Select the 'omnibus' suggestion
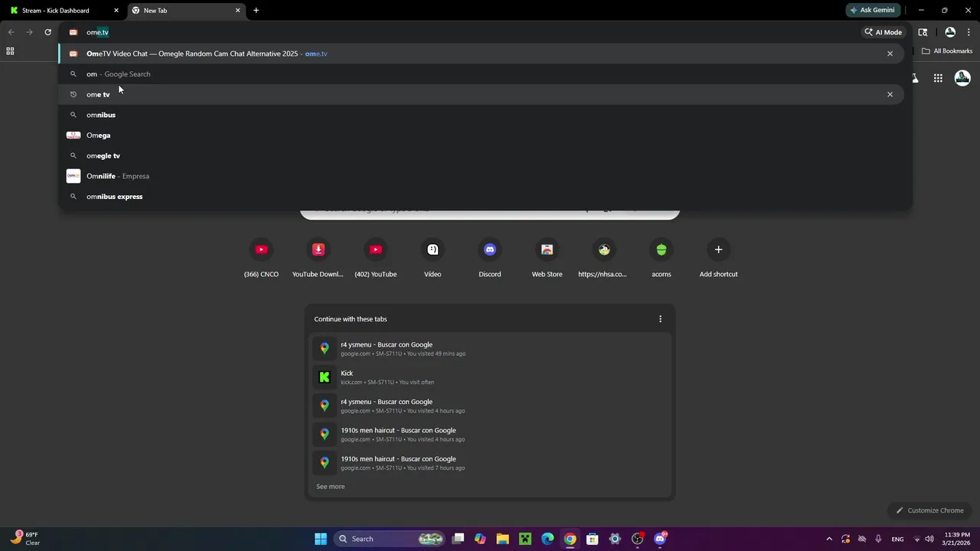This screenshot has width=980, height=551. (x=481, y=115)
